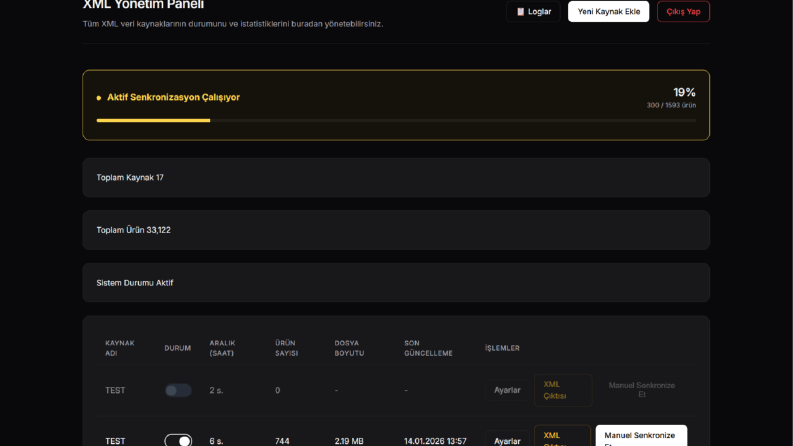Click the 'Toplam Ürün 33,122' card
Viewport: 793px width, 446px height.
point(396,230)
